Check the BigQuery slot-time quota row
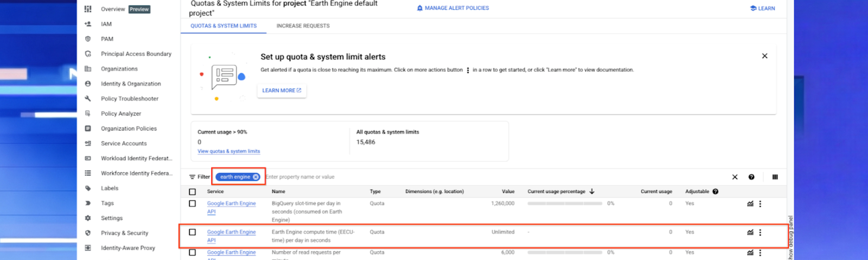 [192, 204]
